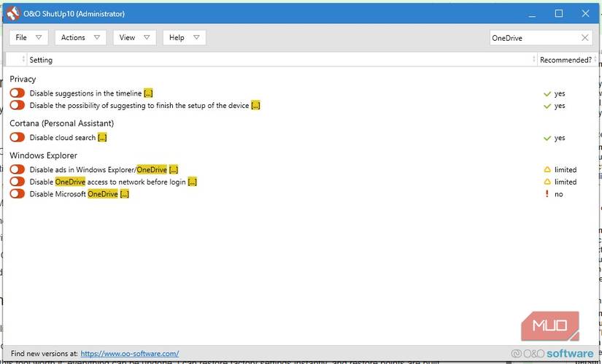Toggle Disable ads in Windows Explorer/OneDrive
The width and height of the screenshot is (602, 364).
(18, 169)
